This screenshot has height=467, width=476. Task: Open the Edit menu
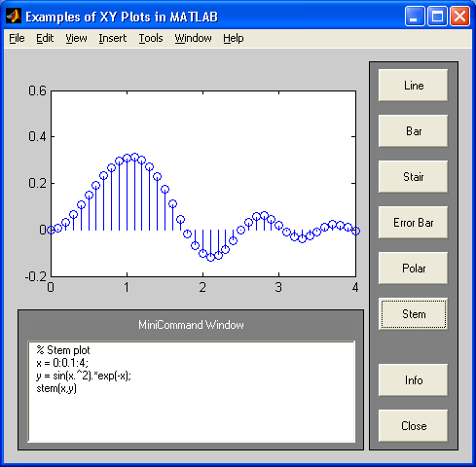coord(45,38)
